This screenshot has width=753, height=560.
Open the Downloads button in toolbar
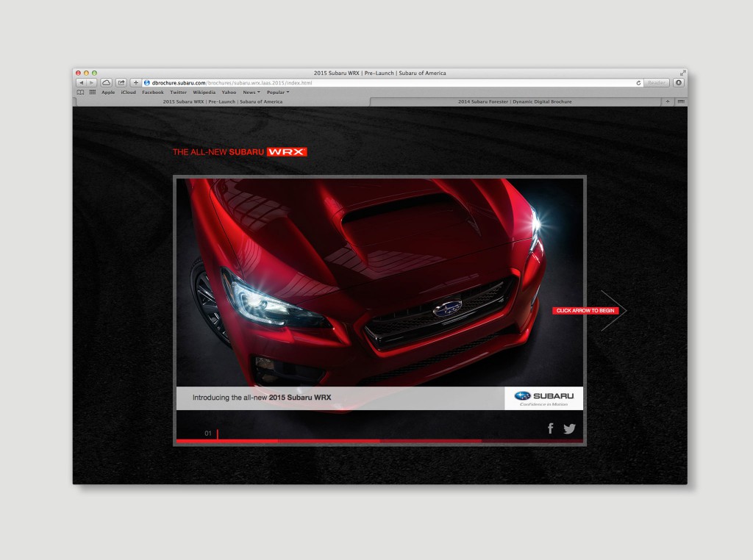click(679, 83)
